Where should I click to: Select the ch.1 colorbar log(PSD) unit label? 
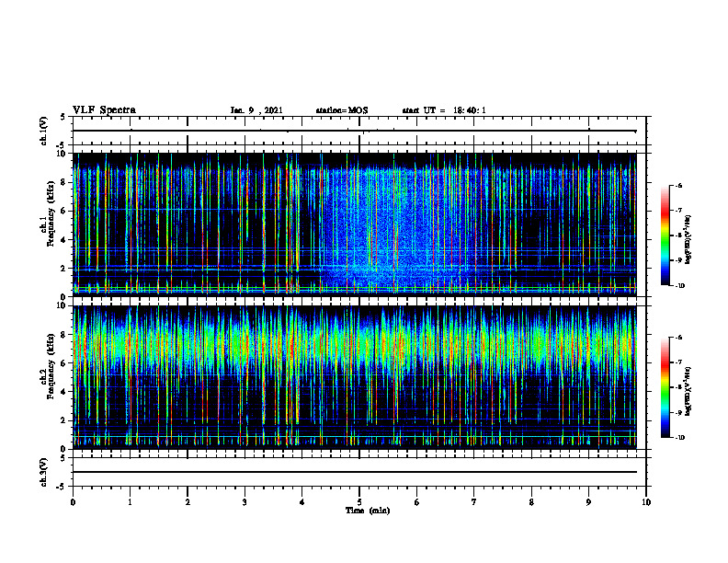coord(688,240)
